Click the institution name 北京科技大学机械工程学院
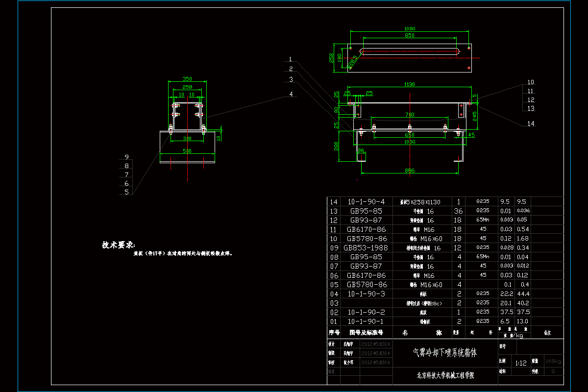This screenshot has height=392, width=588. pyautogui.click(x=445, y=376)
